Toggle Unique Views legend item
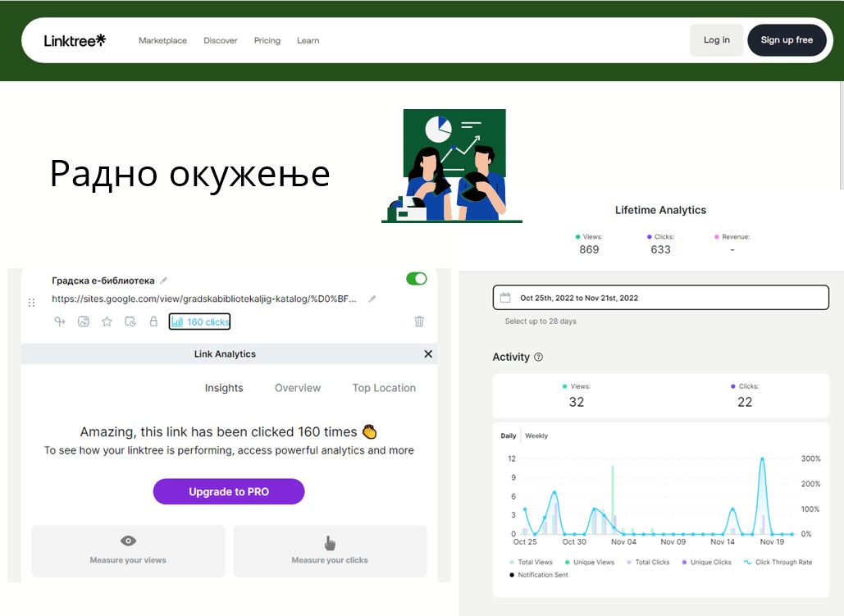Screen dimensions: 844x616 (589, 562)
